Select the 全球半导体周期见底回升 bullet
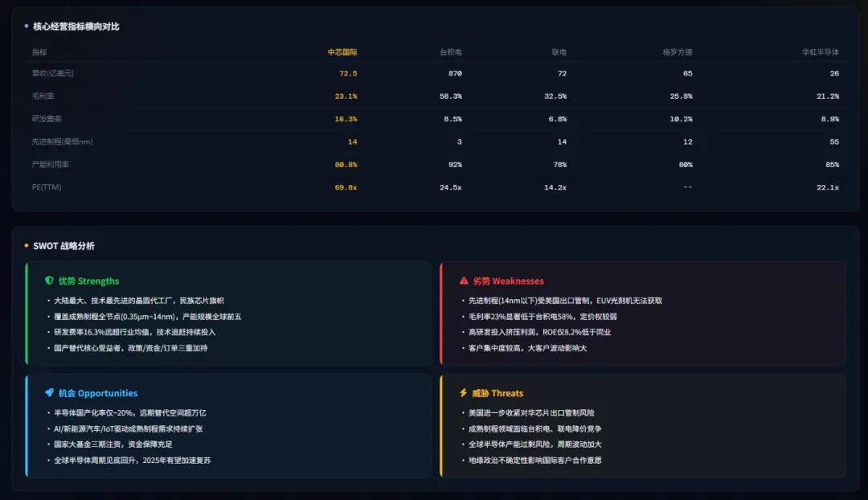Image resolution: width=868 pixels, height=500 pixels. pos(133,461)
